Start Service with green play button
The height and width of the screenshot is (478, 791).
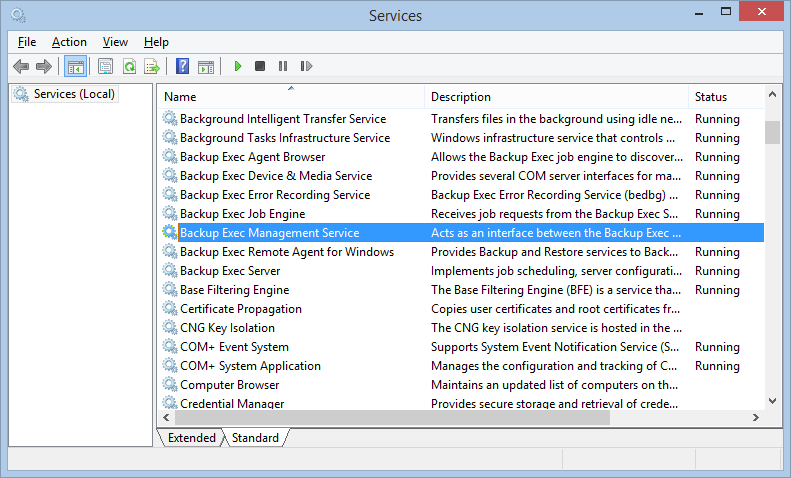(238, 66)
